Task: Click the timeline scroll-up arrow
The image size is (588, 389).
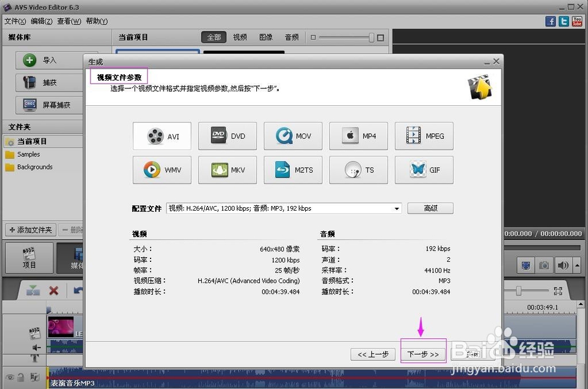Action: click(x=581, y=304)
